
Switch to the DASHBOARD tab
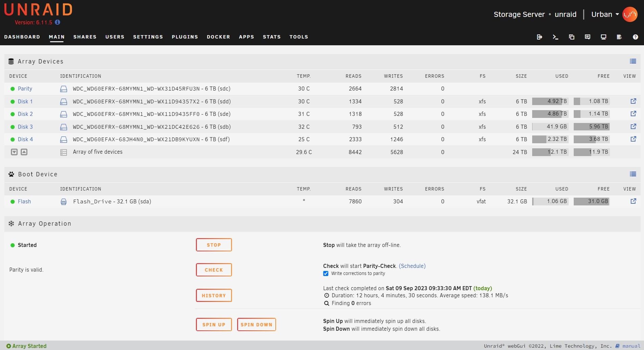point(22,37)
